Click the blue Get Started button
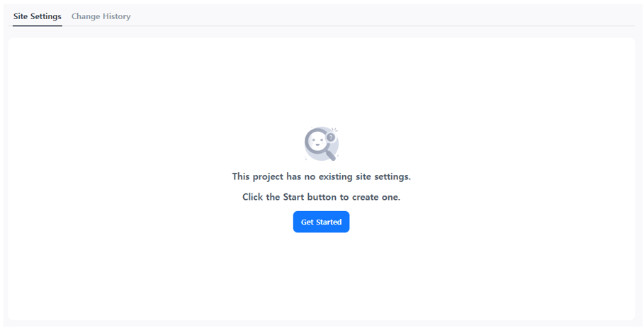This screenshot has width=644, height=328. click(321, 222)
